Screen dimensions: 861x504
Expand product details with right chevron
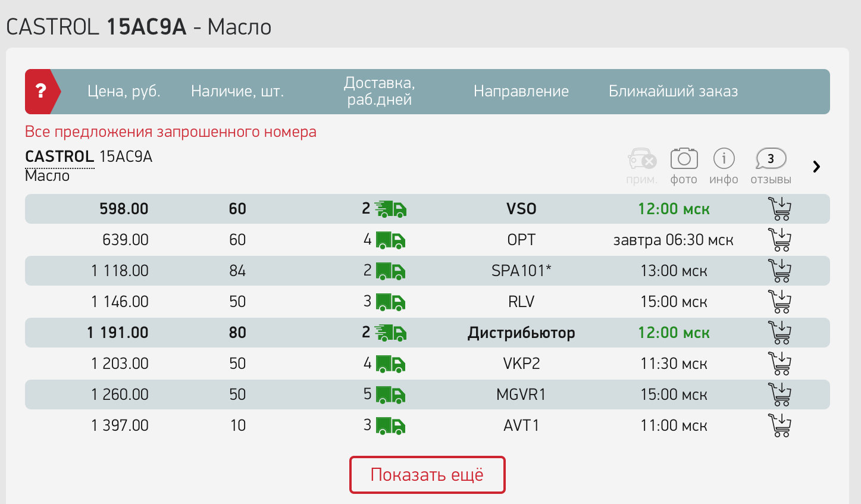pyautogui.click(x=816, y=167)
